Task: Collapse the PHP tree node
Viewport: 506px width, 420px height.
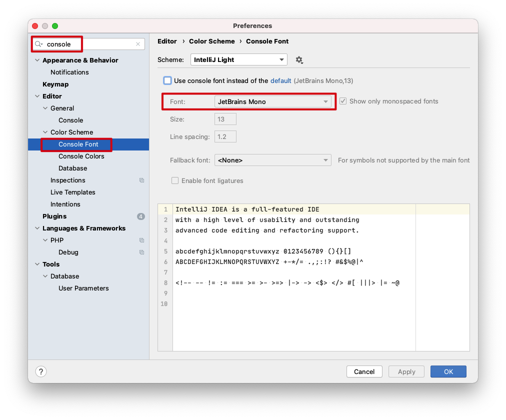Action: pyautogui.click(x=45, y=240)
